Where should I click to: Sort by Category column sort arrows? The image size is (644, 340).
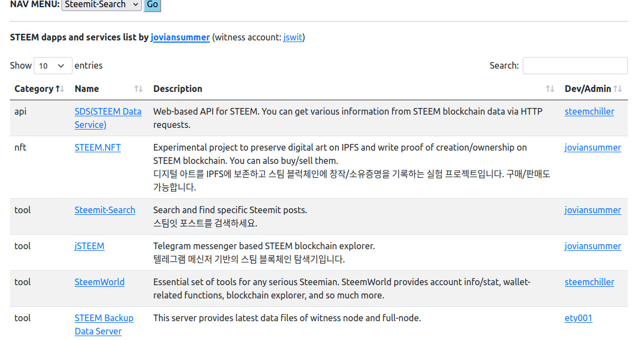[60, 89]
